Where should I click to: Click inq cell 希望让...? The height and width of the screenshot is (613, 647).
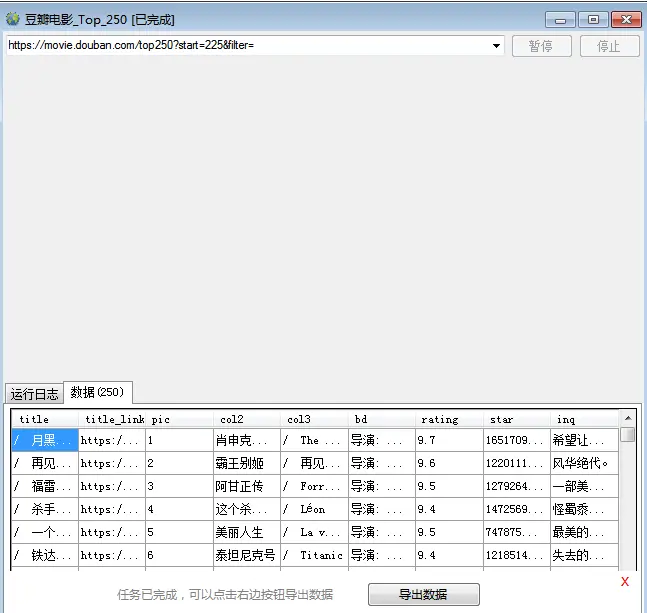[584, 440]
